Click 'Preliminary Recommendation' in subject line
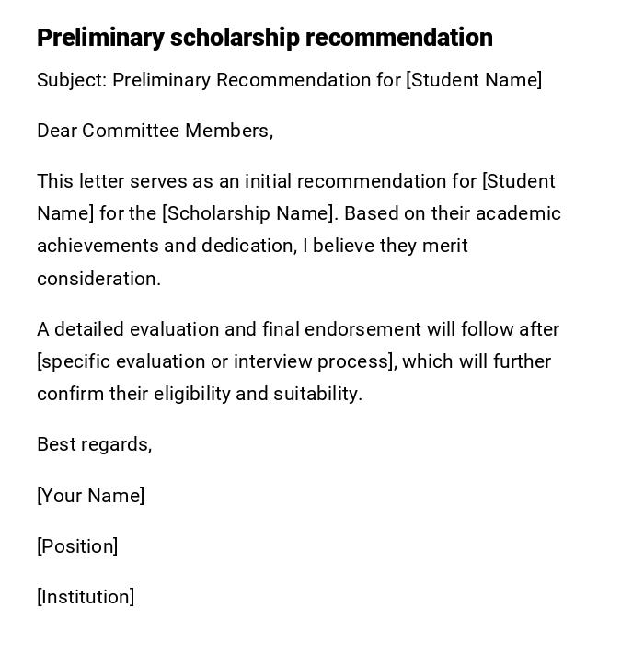The width and height of the screenshot is (644, 654). (241, 80)
